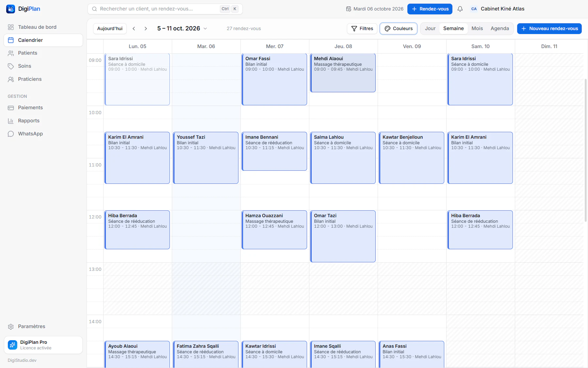Open Imane Bennani Séance de rééducation appointment
This screenshot has width=588, height=368.
pyautogui.click(x=274, y=151)
